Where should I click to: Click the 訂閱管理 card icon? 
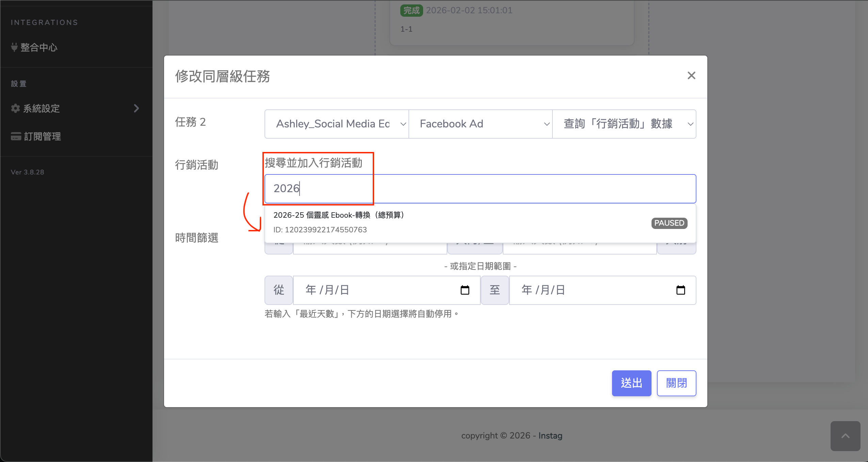coord(16,136)
